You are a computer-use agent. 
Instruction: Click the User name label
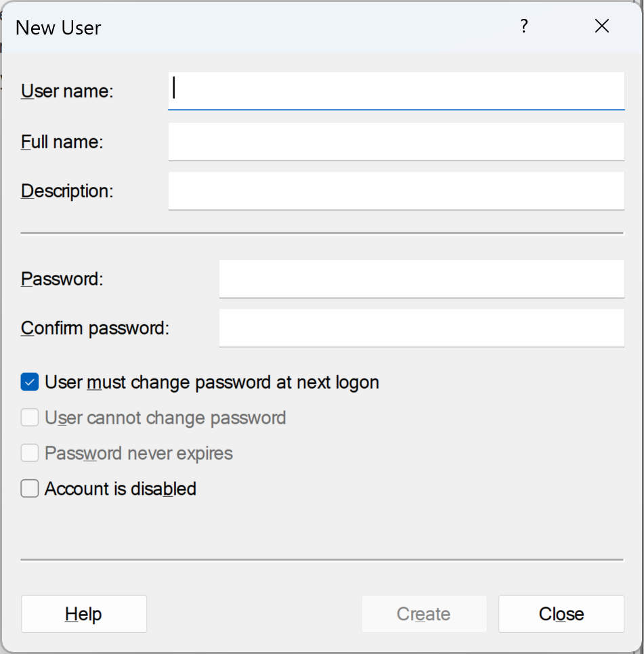pyautogui.click(x=66, y=91)
